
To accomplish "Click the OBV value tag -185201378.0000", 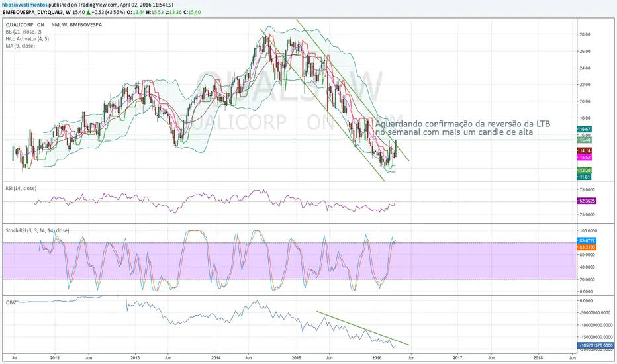I will tap(596, 346).
